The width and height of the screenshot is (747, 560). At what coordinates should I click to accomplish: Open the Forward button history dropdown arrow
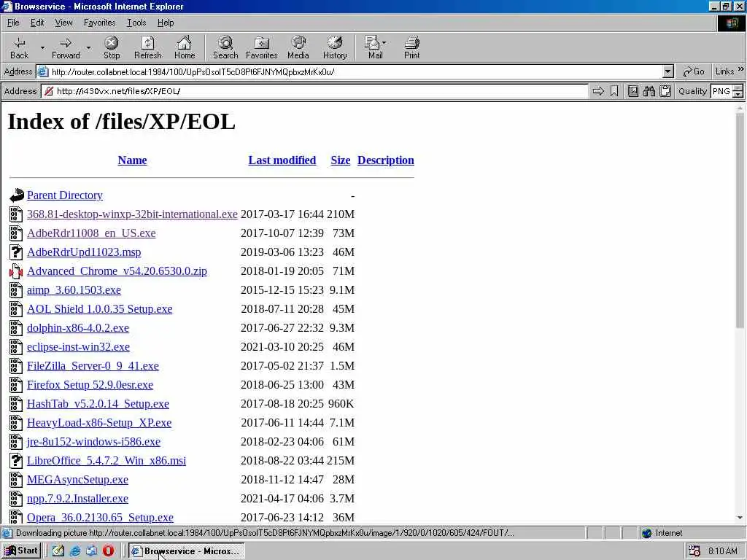[x=88, y=48]
